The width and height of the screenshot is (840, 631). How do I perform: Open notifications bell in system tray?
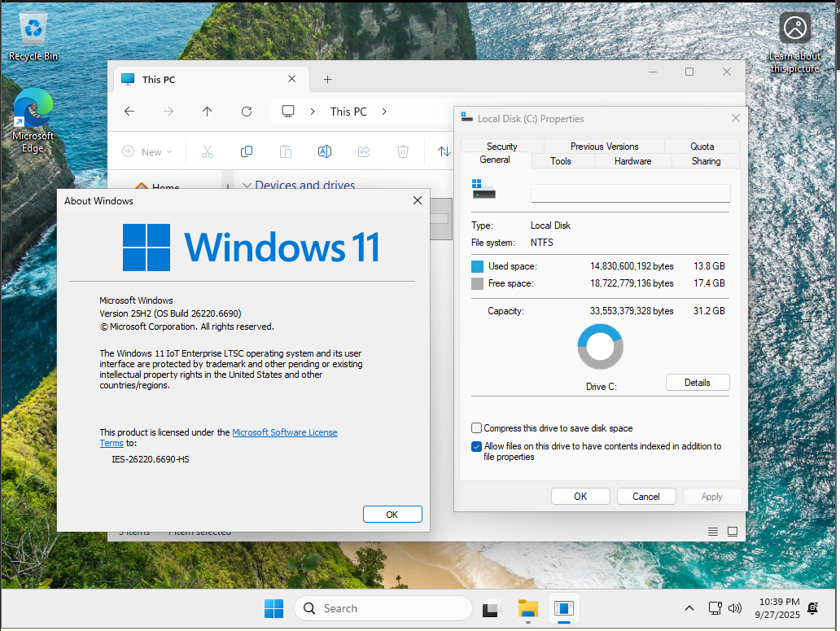(x=813, y=608)
